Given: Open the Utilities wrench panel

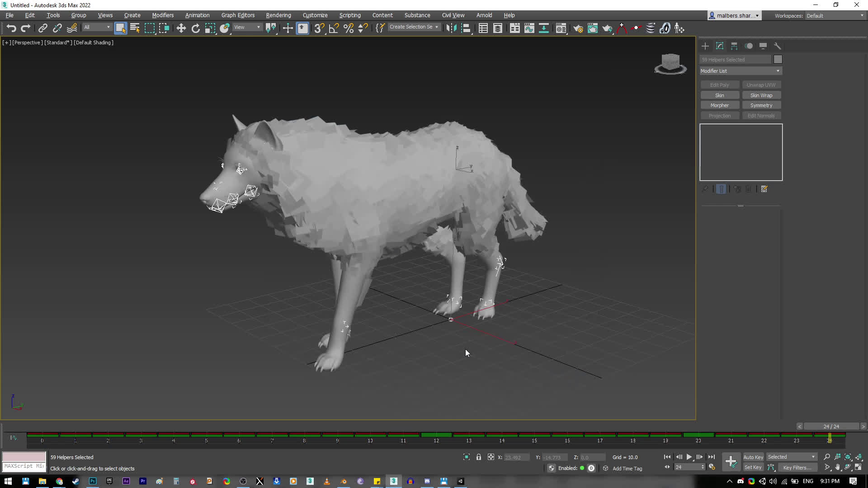Looking at the screenshot, I should click(778, 46).
